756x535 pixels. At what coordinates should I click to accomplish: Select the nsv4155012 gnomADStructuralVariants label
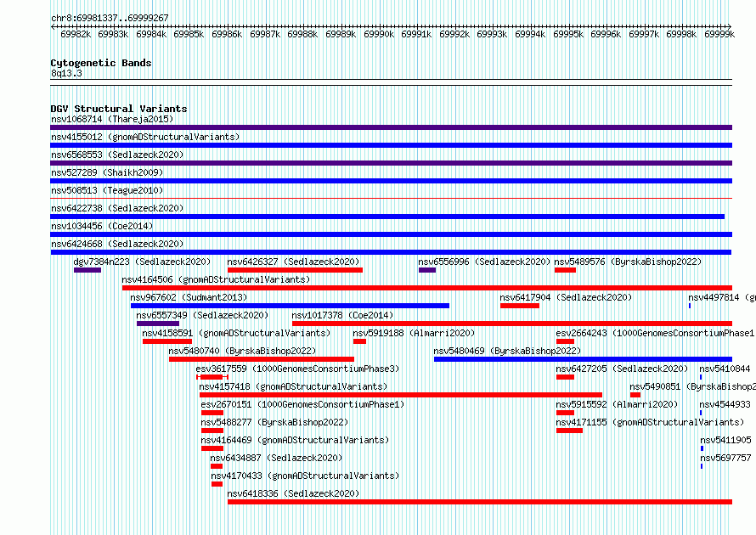tap(145, 137)
